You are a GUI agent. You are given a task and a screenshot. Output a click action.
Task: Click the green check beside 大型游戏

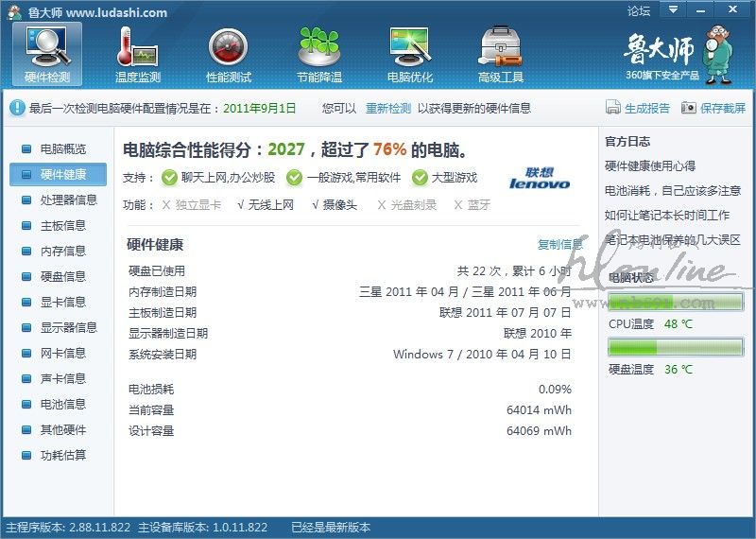(x=420, y=178)
